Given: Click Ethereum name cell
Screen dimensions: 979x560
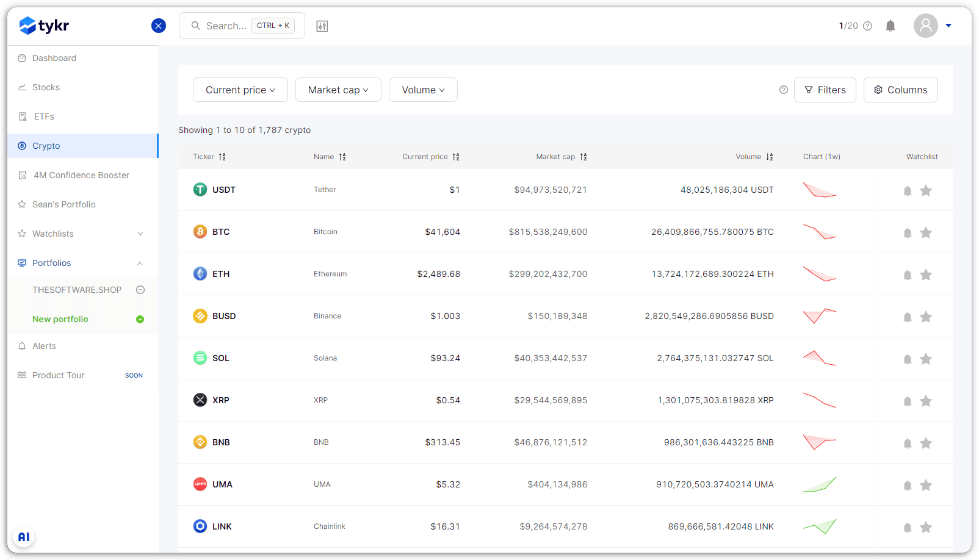Looking at the screenshot, I should (330, 274).
